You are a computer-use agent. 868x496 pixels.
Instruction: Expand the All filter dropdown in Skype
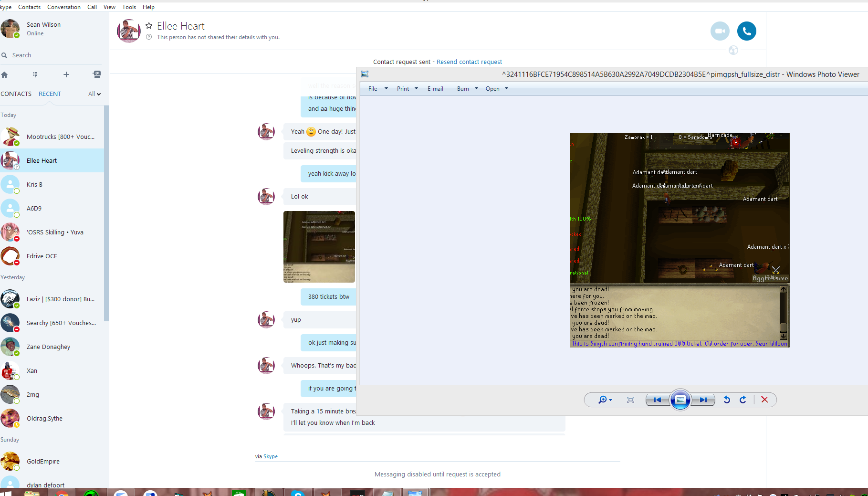point(94,94)
